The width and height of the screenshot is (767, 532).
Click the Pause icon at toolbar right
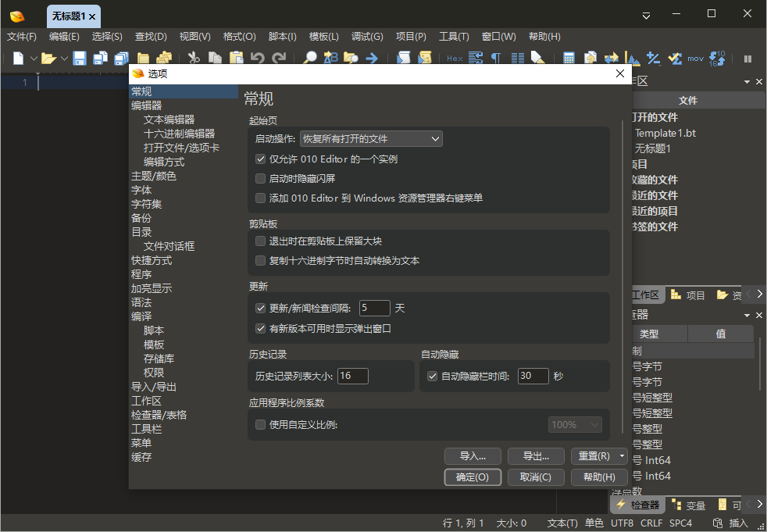point(747,58)
